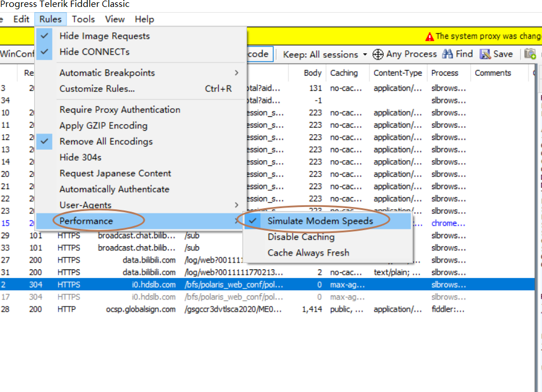Viewport: 542px width, 392px height.
Task: Click the Save floppy icon
Action: (x=485, y=54)
